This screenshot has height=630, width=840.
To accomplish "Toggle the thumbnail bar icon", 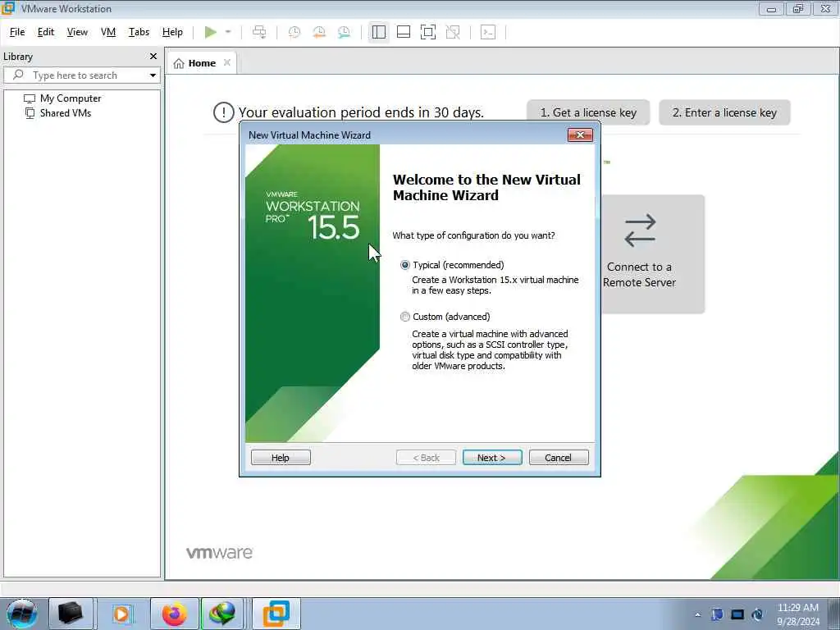I will pyautogui.click(x=404, y=32).
